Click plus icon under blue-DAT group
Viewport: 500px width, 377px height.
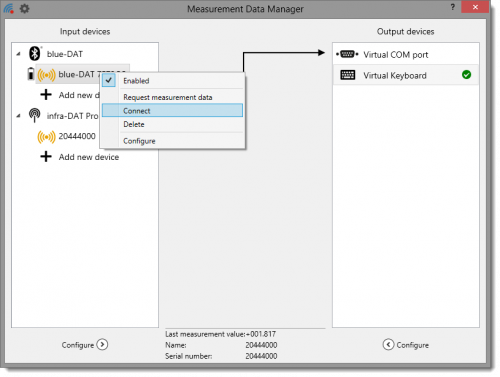point(46,95)
